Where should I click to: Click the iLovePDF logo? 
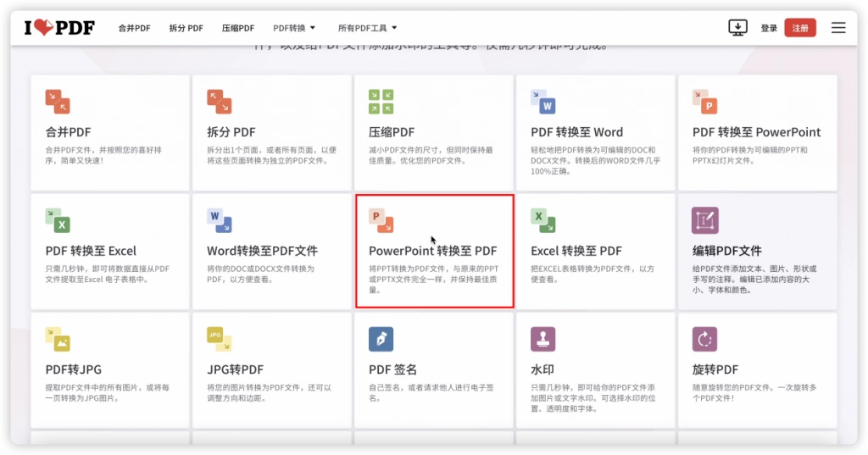point(59,27)
